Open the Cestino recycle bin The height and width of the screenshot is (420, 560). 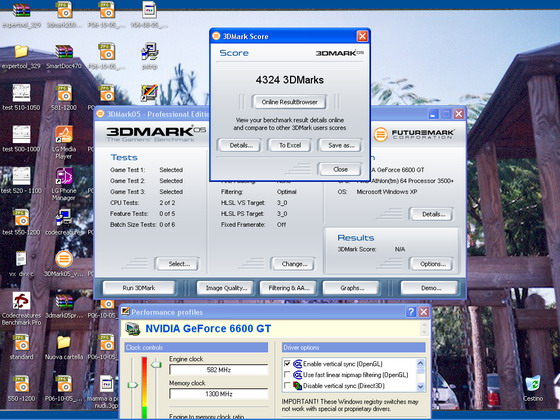tap(533, 384)
